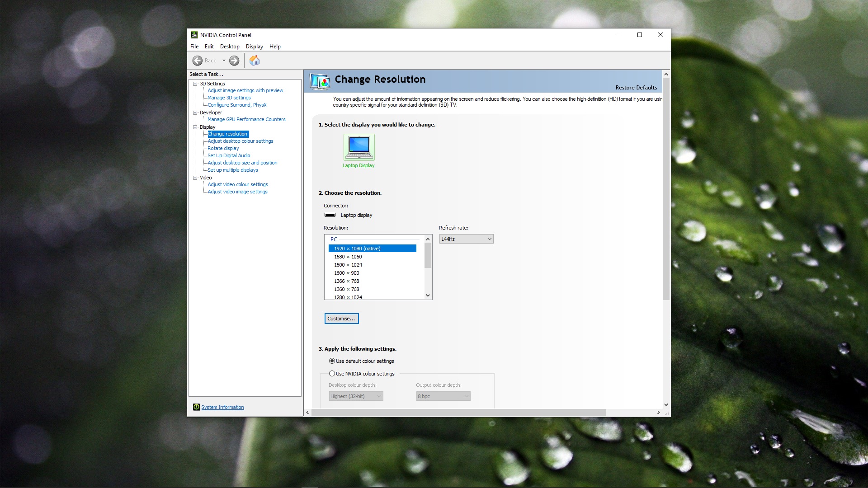Click Restore Defaults link
This screenshot has width=868, height=488.
click(636, 88)
